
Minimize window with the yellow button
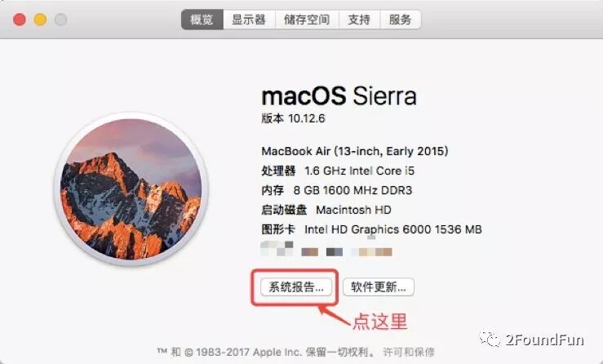tap(40, 20)
